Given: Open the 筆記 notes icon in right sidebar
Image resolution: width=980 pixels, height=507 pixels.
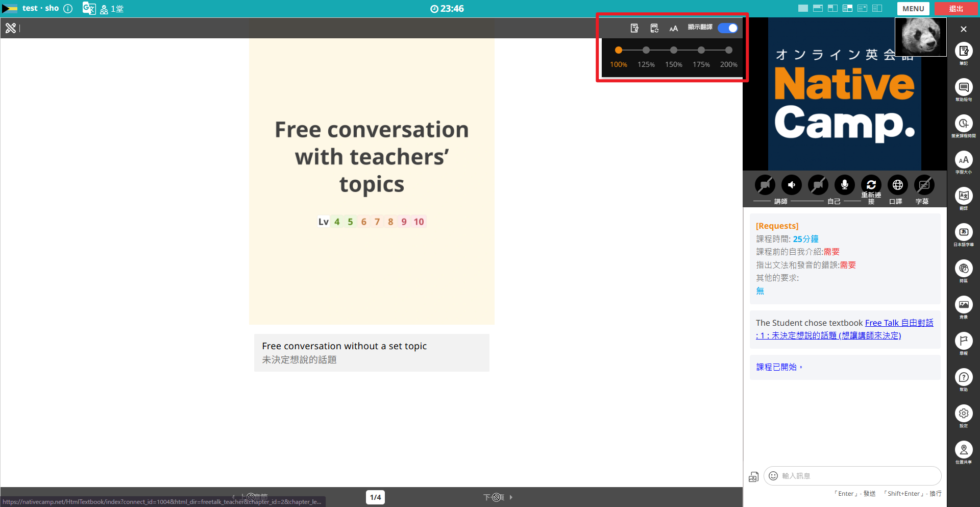Looking at the screenshot, I should [964, 51].
